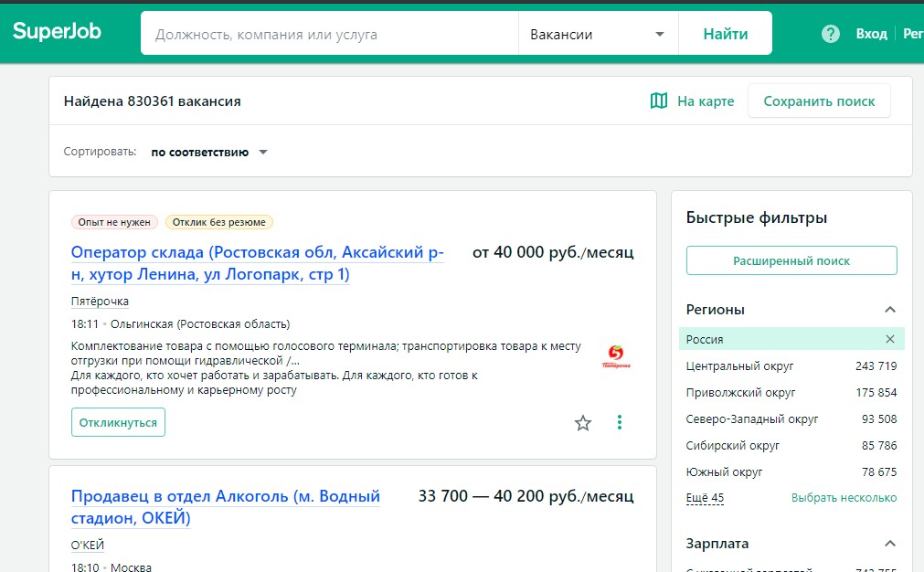Screen dimensions: 924x572
Task: Remove the Россия region filter
Action: [x=890, y=339]
